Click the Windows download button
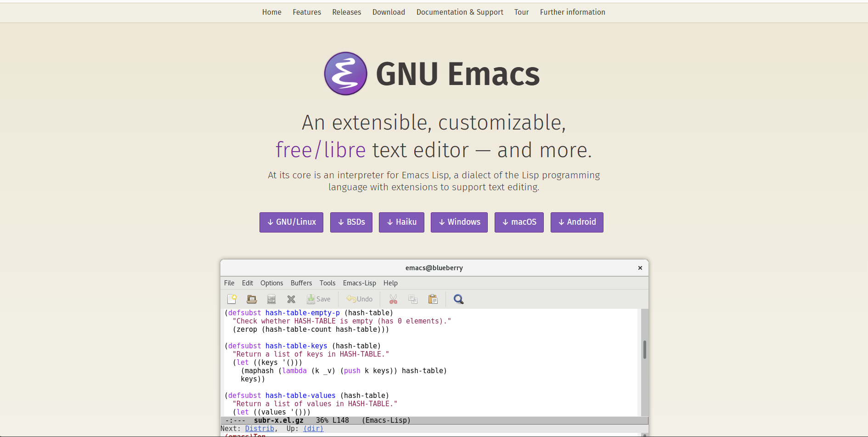The height and width of the screenshot is (437, 868). (459, 222)
